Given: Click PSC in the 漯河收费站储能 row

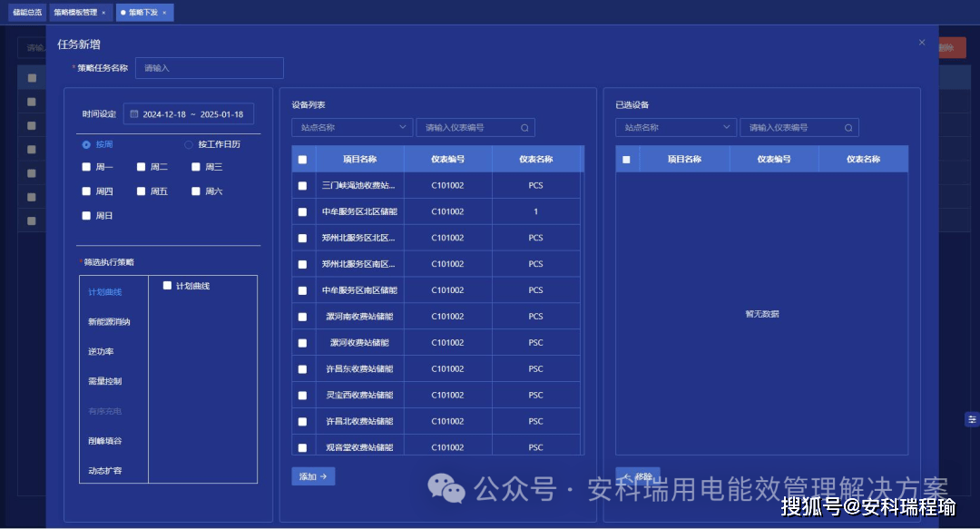Looking at the screenshot, I should 535,343.
